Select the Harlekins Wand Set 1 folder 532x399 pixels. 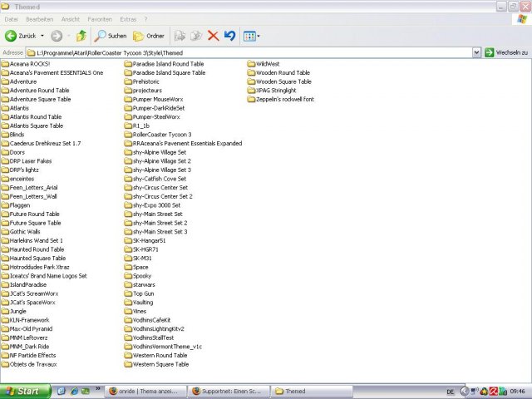[x=32, y=240]
